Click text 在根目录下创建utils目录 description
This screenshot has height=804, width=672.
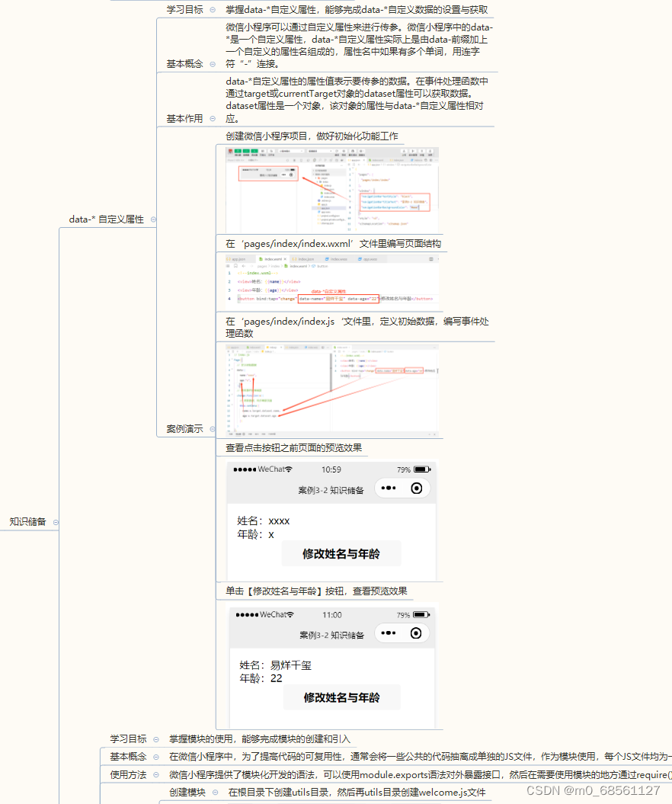point(357,793)
